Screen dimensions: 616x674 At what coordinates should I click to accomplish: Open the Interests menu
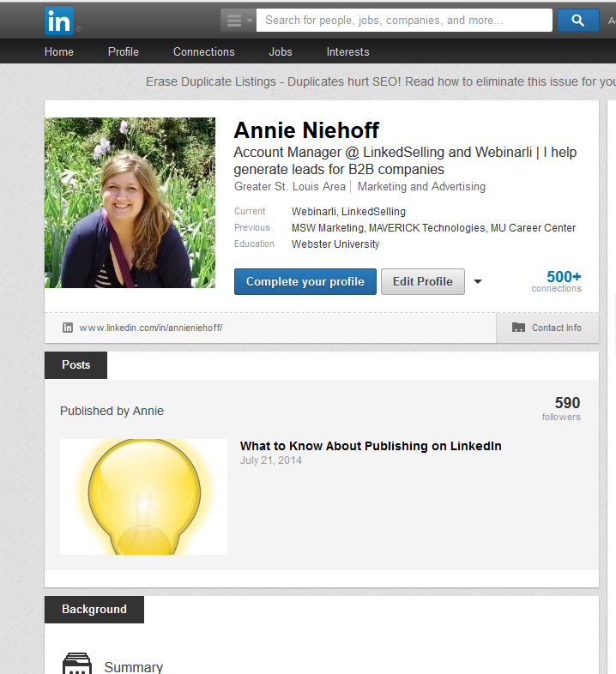point(347,51)
